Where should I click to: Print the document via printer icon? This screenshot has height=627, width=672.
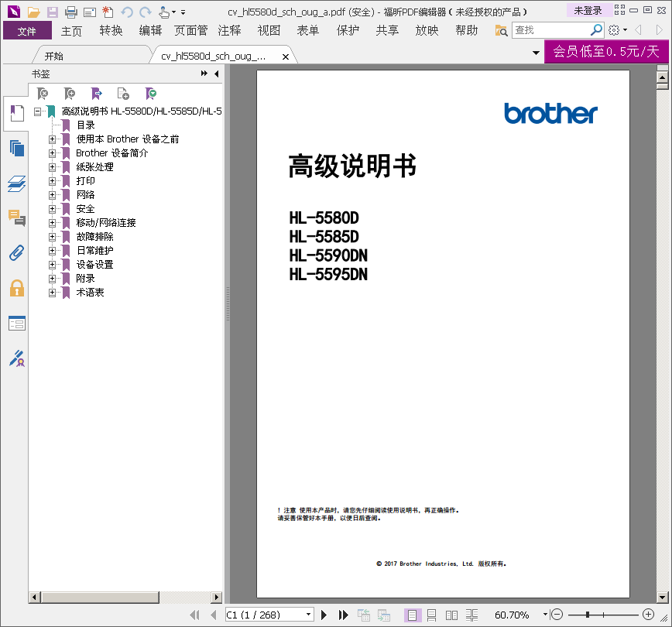point(71,12)
